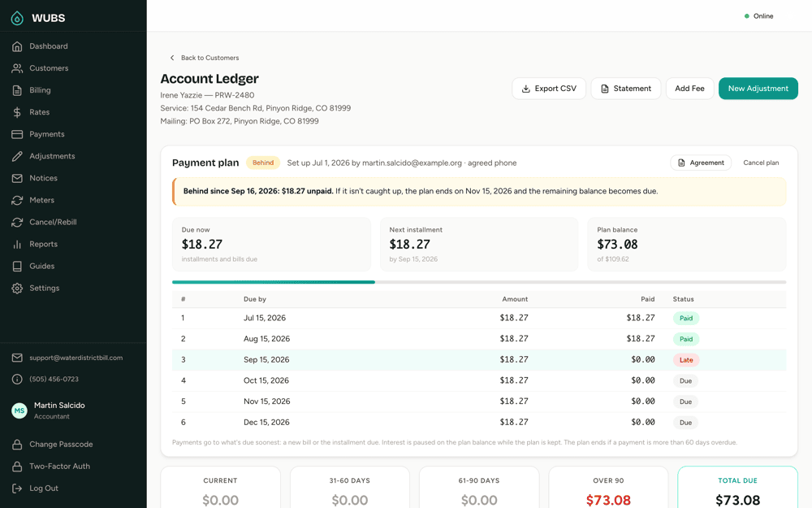Click the Paid badge for Jul 15, 2026
The height and width of the screenshot is (508, 812).
point(686,319)
